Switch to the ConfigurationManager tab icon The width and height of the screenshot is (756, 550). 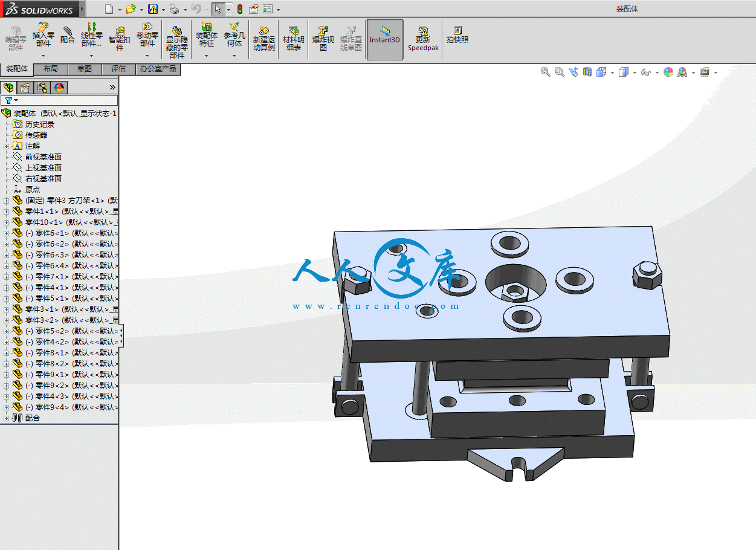click(42, 88)
